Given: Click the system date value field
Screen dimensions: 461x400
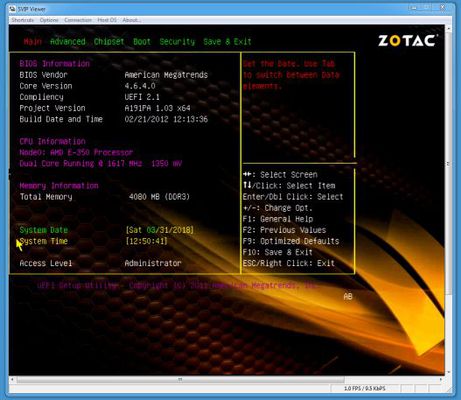Looking at the screenshot, I should (x=159, y=230).
